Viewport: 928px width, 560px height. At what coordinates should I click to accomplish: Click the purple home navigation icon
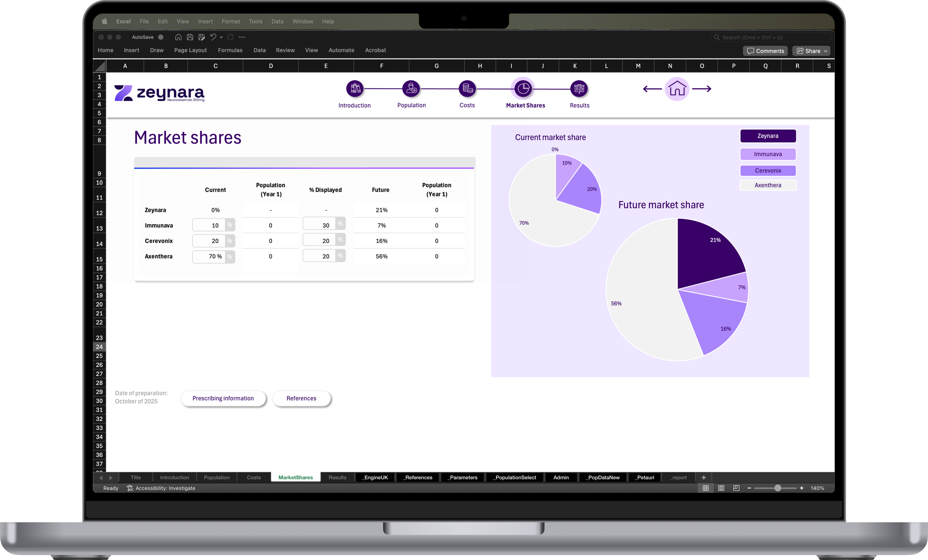tap(677, 89)
